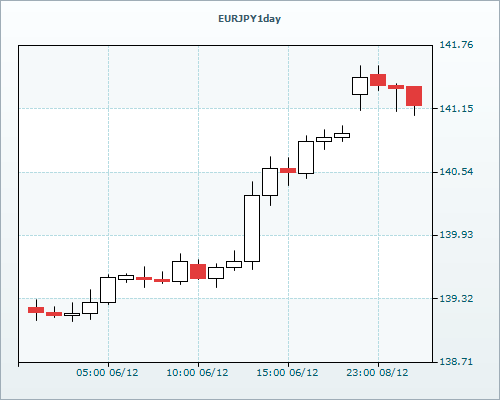The width and height of the screenshot is (500, 400).
Task: Click the 141.15 price axis label
Action: tap(456, 108)
